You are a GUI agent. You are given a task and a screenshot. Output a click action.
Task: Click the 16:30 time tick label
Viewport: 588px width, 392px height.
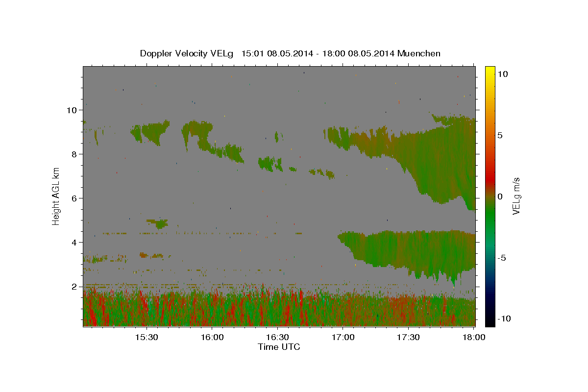pyautogui.click(x=277, y=338)
